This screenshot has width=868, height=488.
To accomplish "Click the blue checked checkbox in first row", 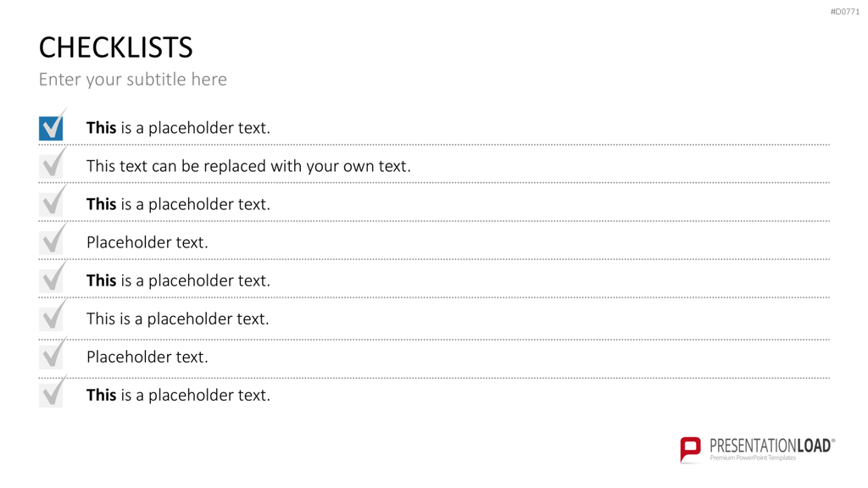I will pyautogui.click(x=51, y=129).
